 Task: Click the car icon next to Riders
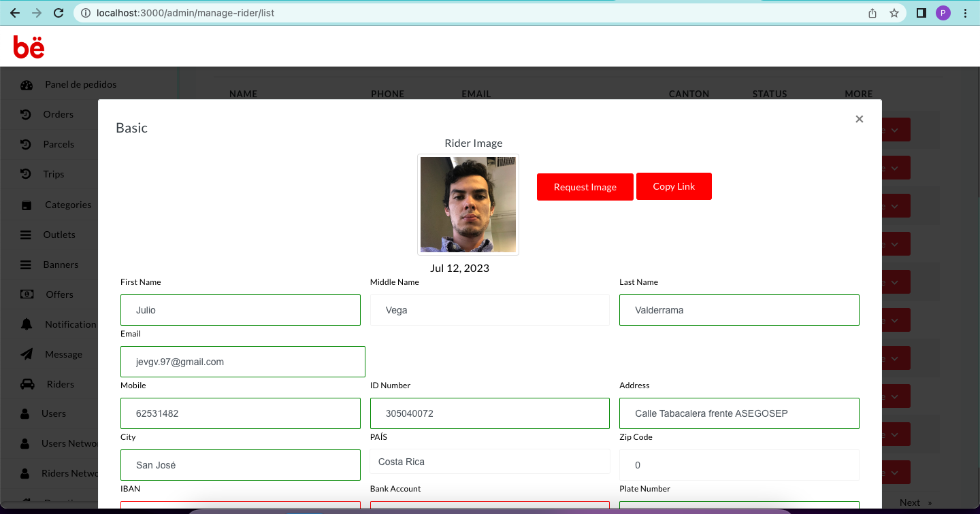(27, 384)
